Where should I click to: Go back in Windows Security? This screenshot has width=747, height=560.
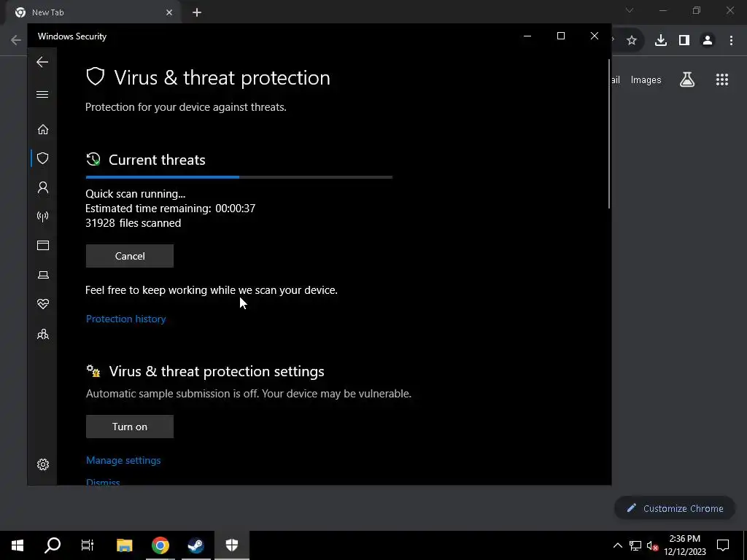(42, 62)
